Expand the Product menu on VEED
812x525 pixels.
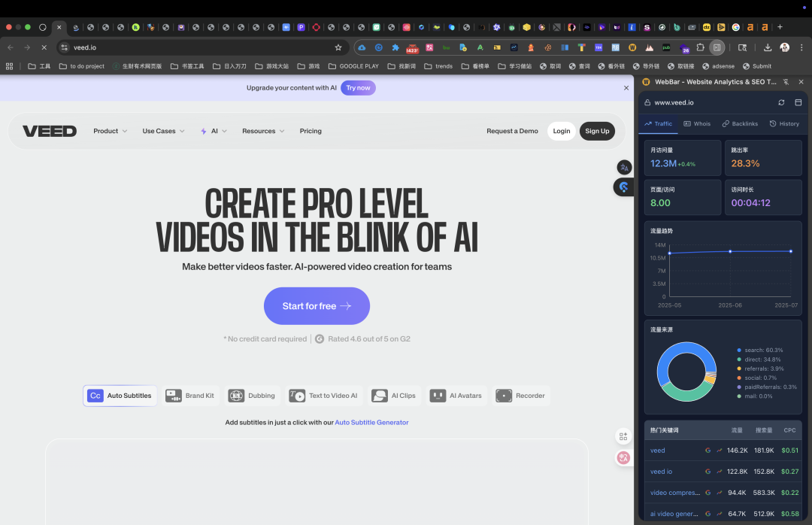(111, 131)
